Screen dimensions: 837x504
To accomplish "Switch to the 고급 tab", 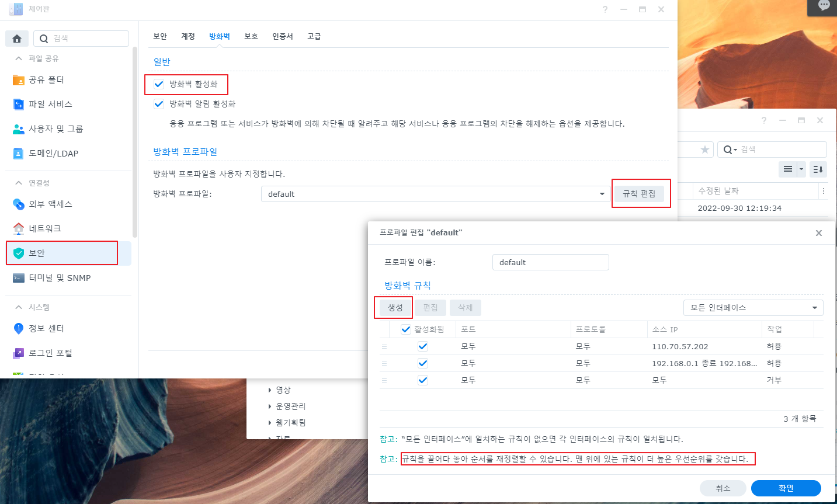I will (x=314, y=36).
